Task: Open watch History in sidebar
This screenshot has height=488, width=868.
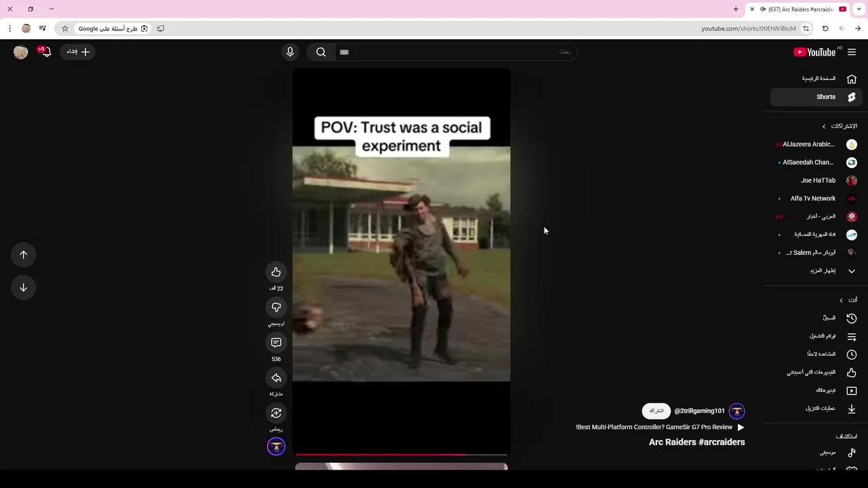Action: (817, 318)
